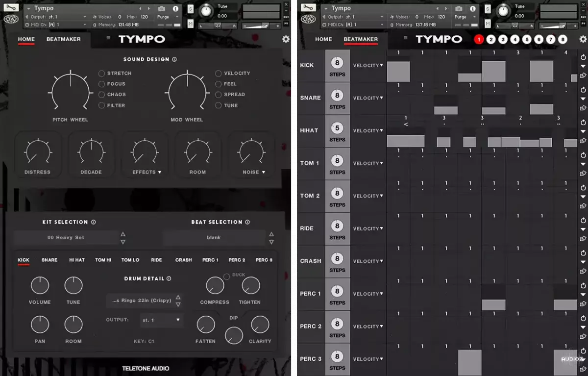Image resolution: width=588 pixels, height=376 pixels.
Task: Select pattern number 8 in Beatmaker
Action: point(563,40)
